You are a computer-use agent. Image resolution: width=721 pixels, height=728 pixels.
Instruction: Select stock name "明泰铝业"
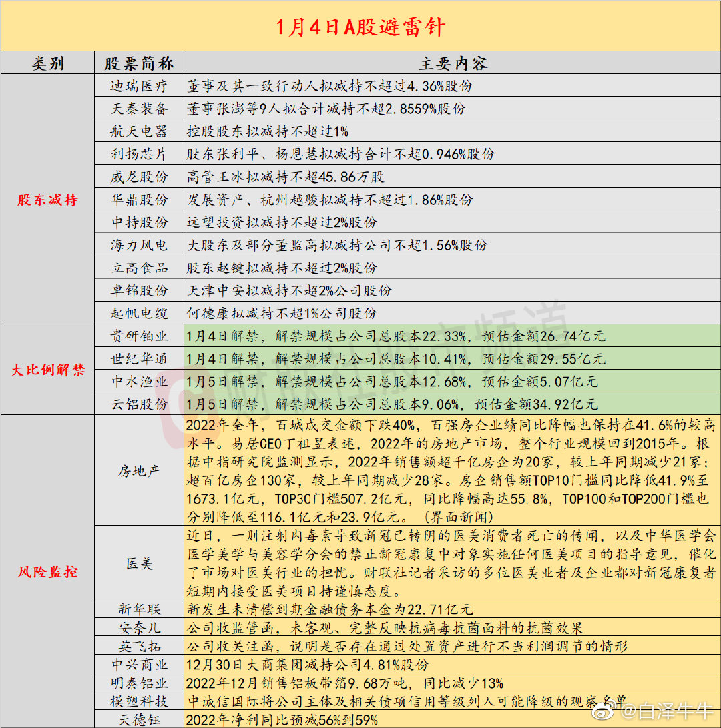[x=139, y=683]
